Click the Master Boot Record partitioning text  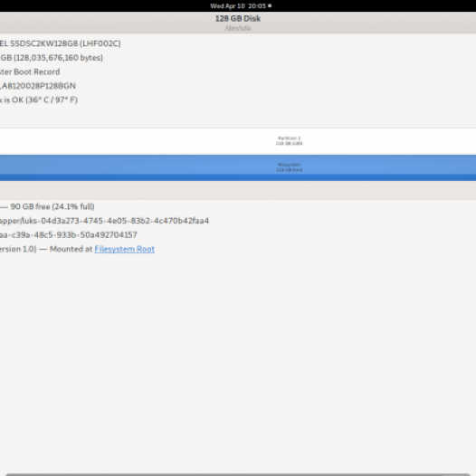point(30,71)
